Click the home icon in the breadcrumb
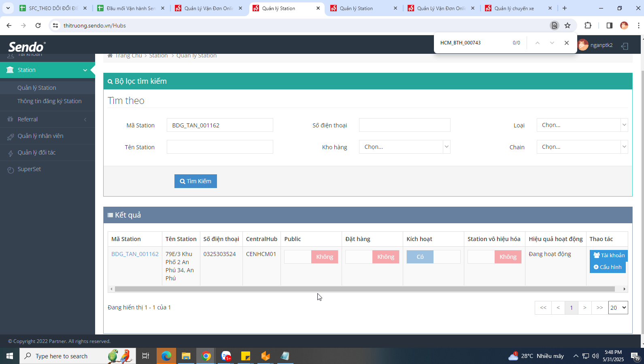This screenshot has height=364, width=644. pos(110,55)
